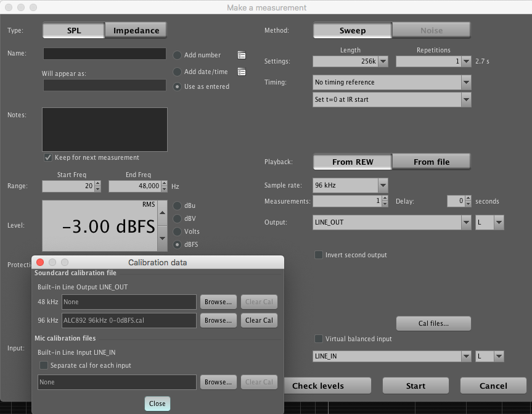Viewport: 532px width, 414px height.
Task: Expand the No timing reference dropdown
Action: [466, 82]
